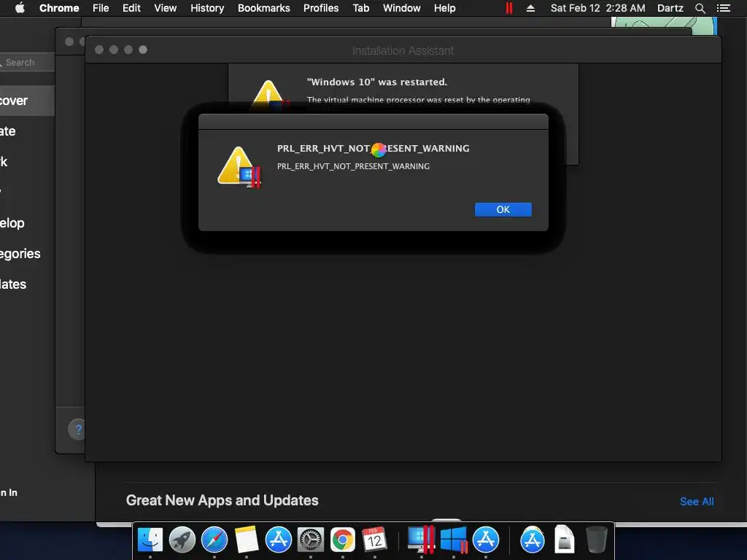Open the Window menu
Image resolution: width=747 pixels, height=560 pixels.
click(x=402, y=8)
